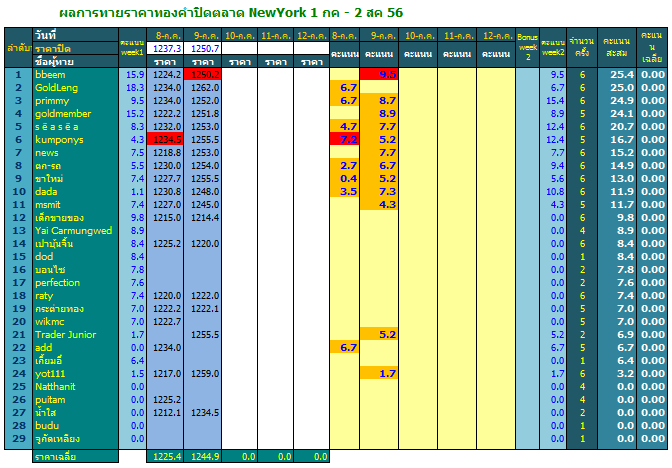Select the 8.9 score in goldmember row
The image size is (672, 468).
(x=379, y=114)
